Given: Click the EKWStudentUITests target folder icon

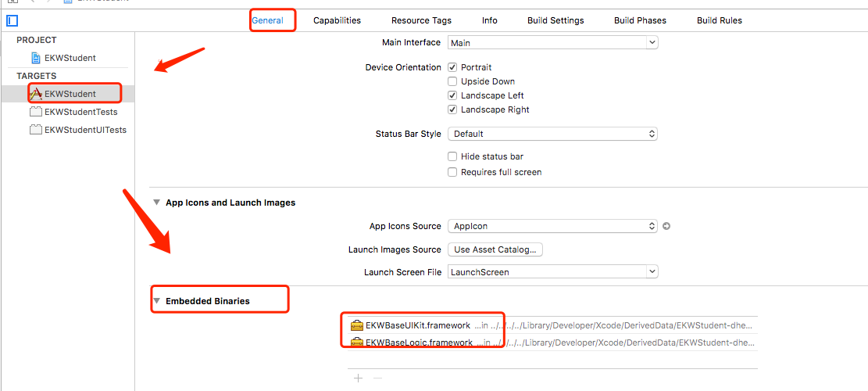Looking at the screenshot, I should tap(36, 130).
